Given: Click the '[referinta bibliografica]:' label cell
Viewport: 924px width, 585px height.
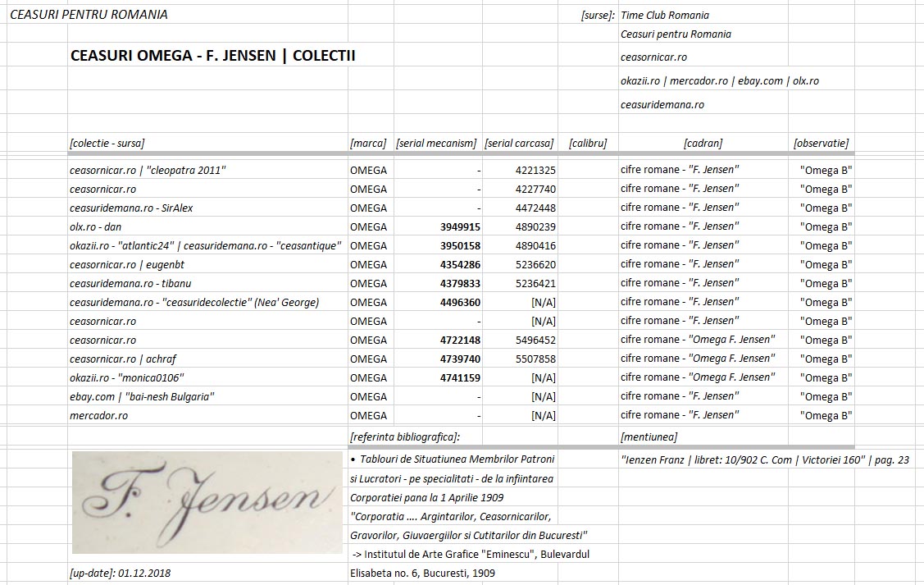Looking at the screenshot, I should tap(405, 437).
